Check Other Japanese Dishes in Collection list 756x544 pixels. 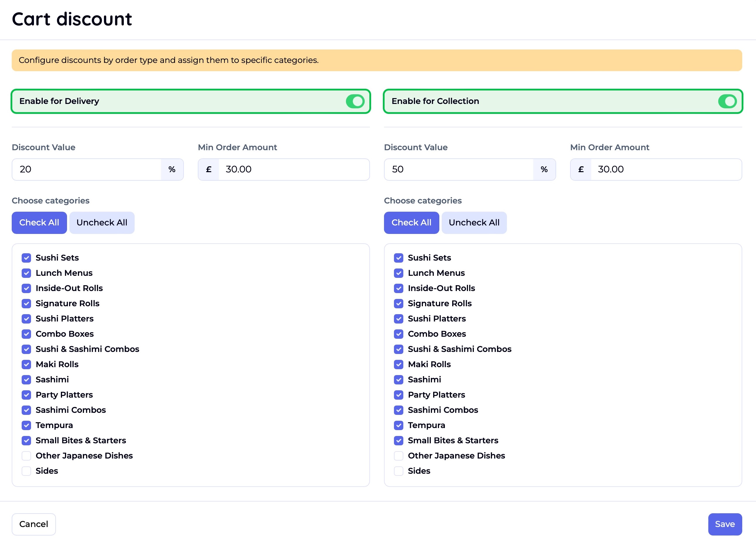[x=398, y=456]
